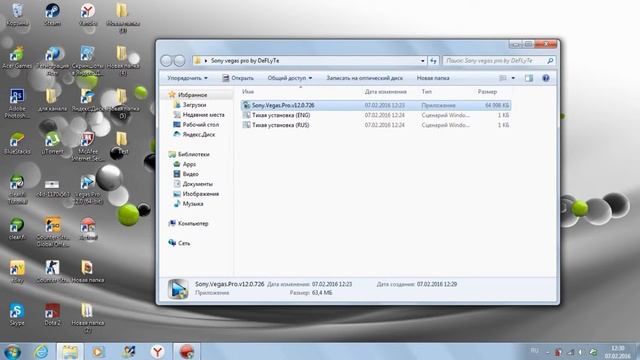Open the Apps library in sidebar
Screen dimensions: 640x360
[x=189, y=164]
